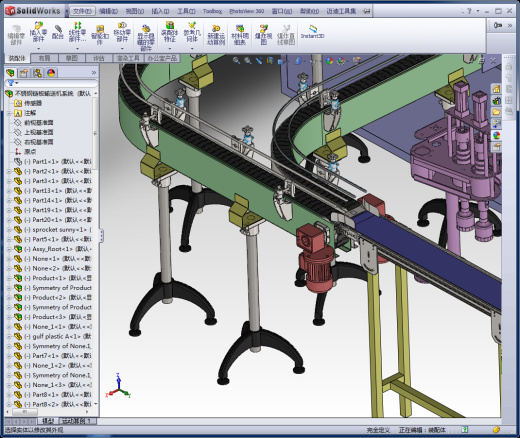Open the ConfigurationManager panel tab
The image size is (520, 438).
click(37, 73)
